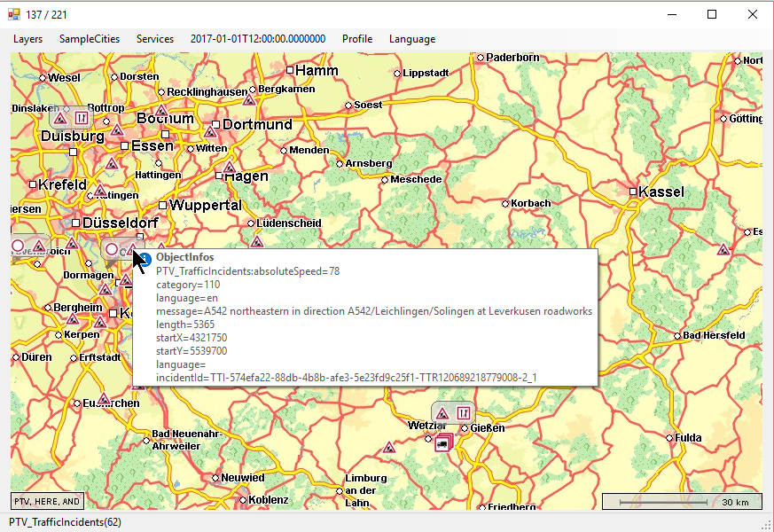
Task: Select the roadworks icon above Euskirchen
Action: 104,399
